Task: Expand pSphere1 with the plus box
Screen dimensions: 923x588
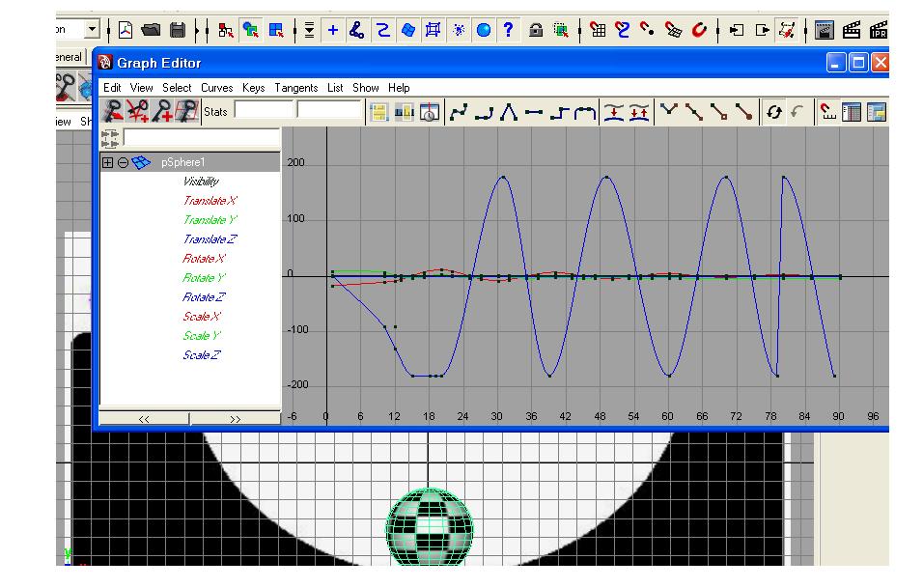Action: [107, 162]
